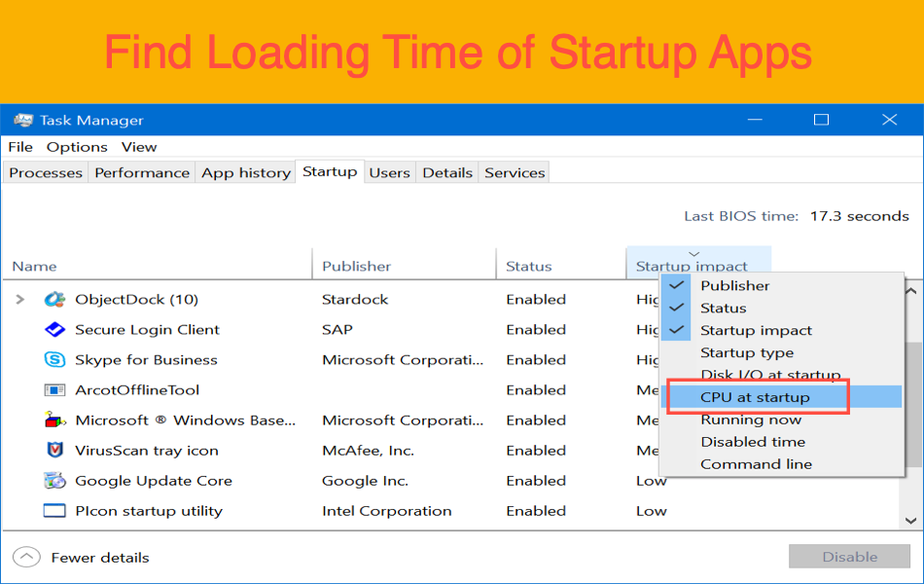This screenshot has width=924, height=584.
Task: Switch to the Details tab
Action: click(447, 173)
